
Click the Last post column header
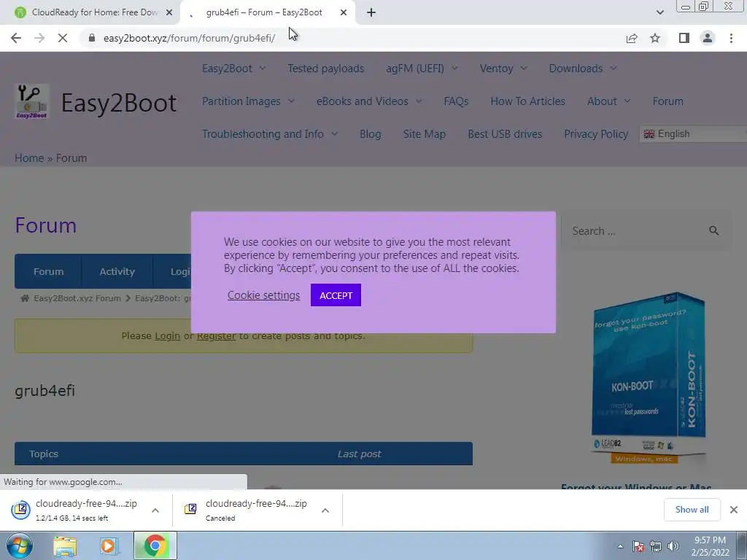359,454
